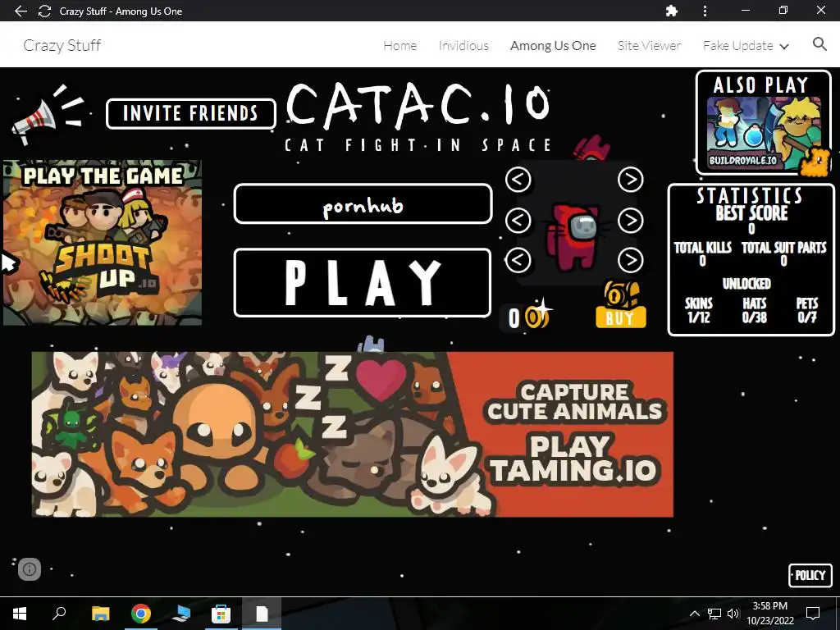Open the treasure chest BUY button
Screen dimensions: 840x630
pyautogui.click(x=621, y=305)
